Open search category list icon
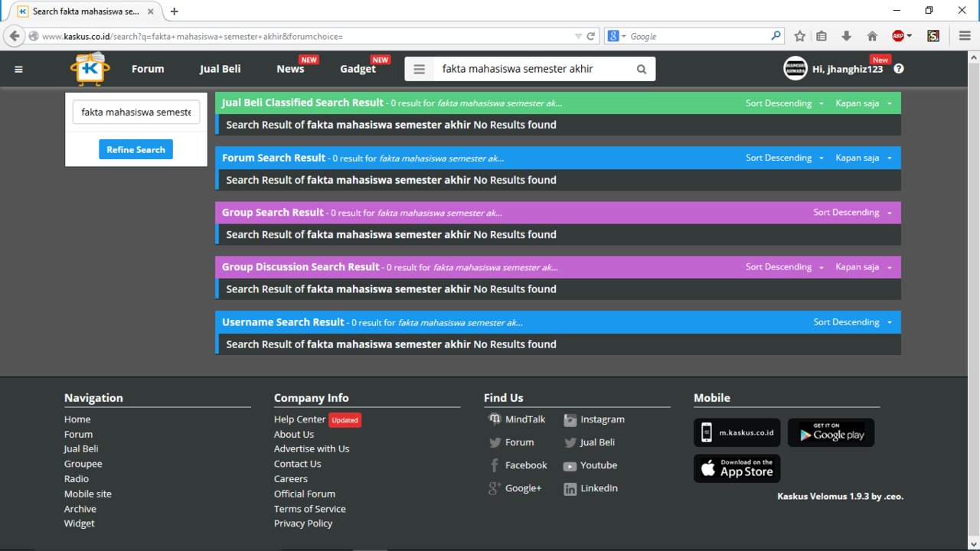 (x=419, y=69)
